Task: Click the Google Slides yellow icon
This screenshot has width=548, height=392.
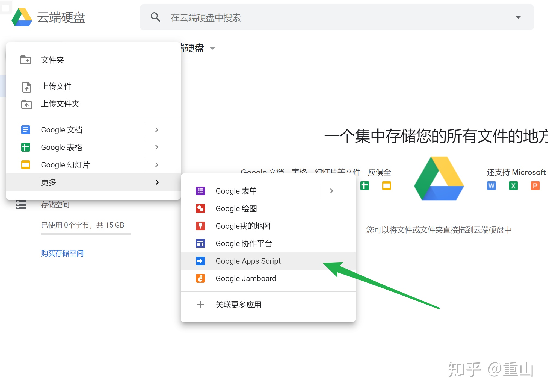Action: (26, 165)
